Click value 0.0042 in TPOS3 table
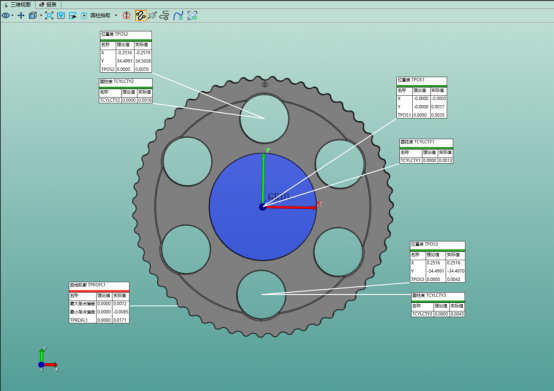This screenshot has width=554, height=391. tap(454, 279)
